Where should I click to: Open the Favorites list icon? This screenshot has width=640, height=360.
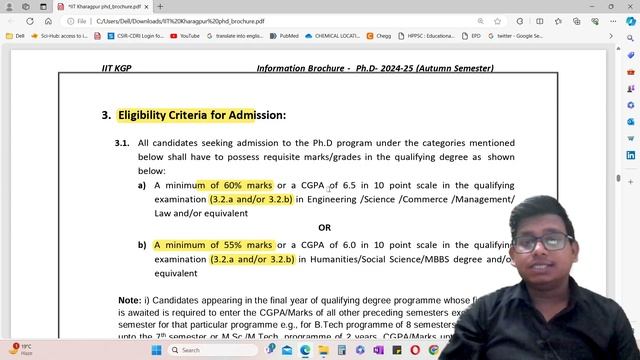[558, 21]
